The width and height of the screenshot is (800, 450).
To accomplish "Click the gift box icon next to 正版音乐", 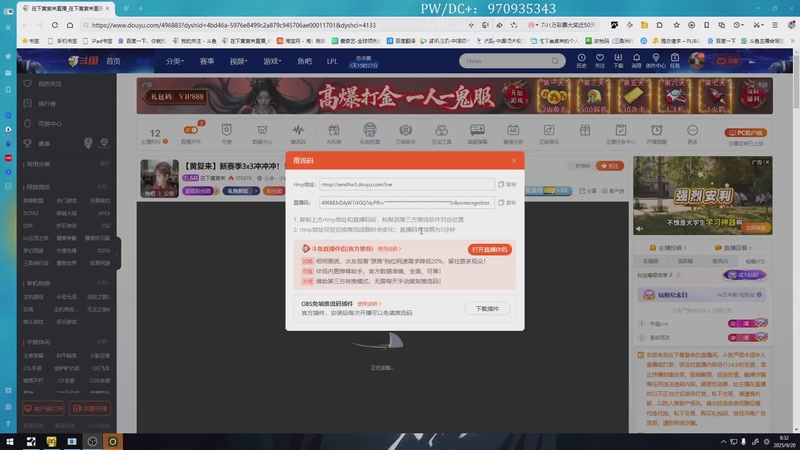I will (x=585, y=131).
